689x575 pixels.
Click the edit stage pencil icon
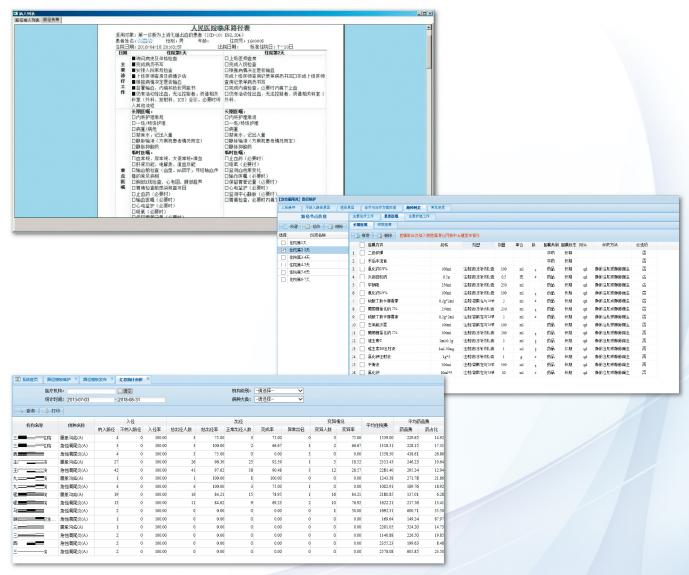(308, 227)
